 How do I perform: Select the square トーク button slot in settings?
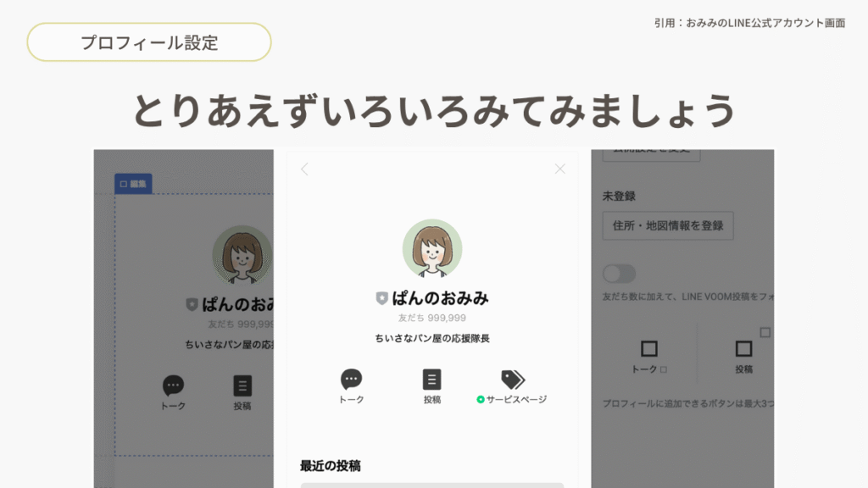[x=649, y=349]
